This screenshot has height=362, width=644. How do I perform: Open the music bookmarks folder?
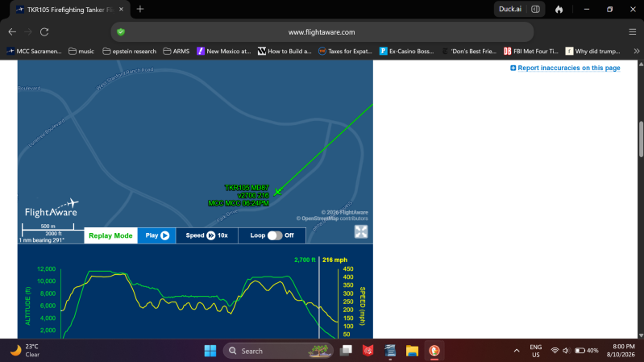(x=81, y=52)
